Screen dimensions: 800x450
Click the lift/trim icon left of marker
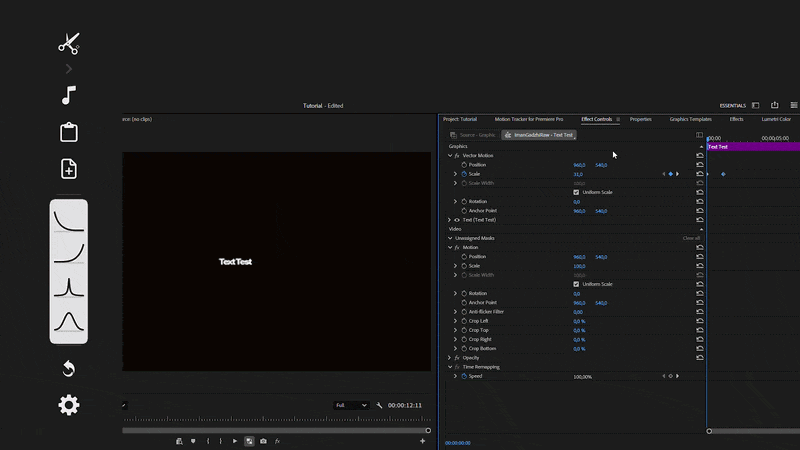point(179,441)
